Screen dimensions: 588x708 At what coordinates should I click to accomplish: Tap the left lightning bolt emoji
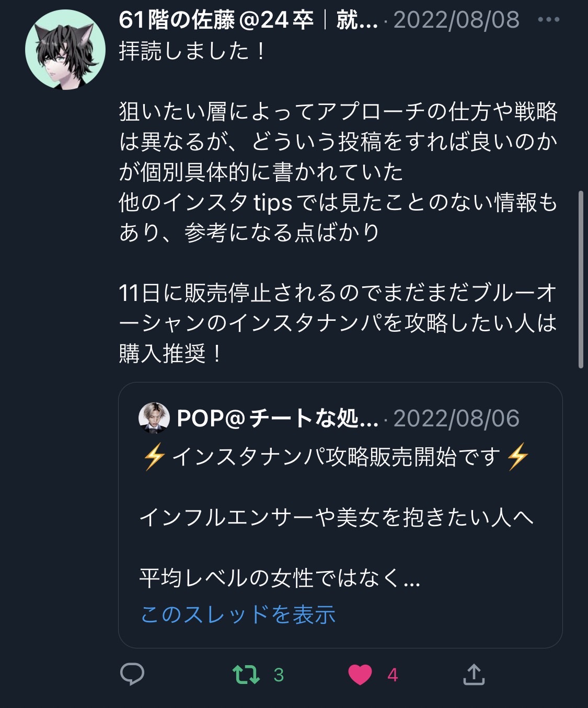(155, 457)
